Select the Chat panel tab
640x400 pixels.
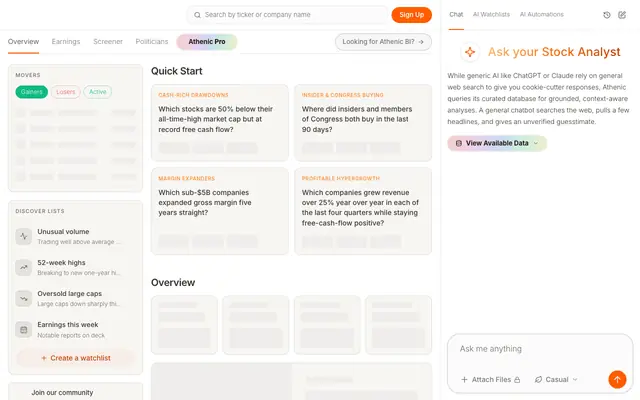click(456, 15)
